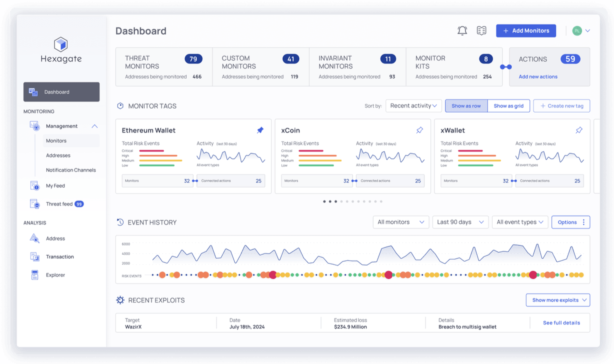Click the notification bell icon
614x364 pixels.
[462, 31]
